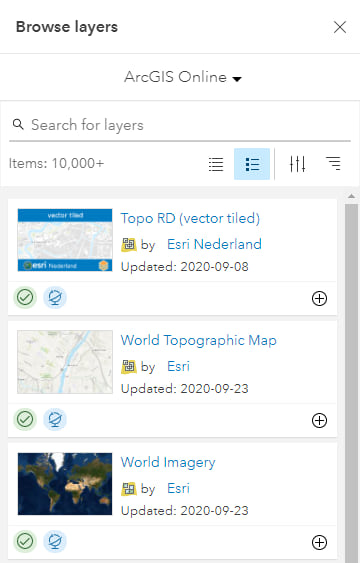Open the filter sliders icon
360x563 pixels.
[298, 164]
